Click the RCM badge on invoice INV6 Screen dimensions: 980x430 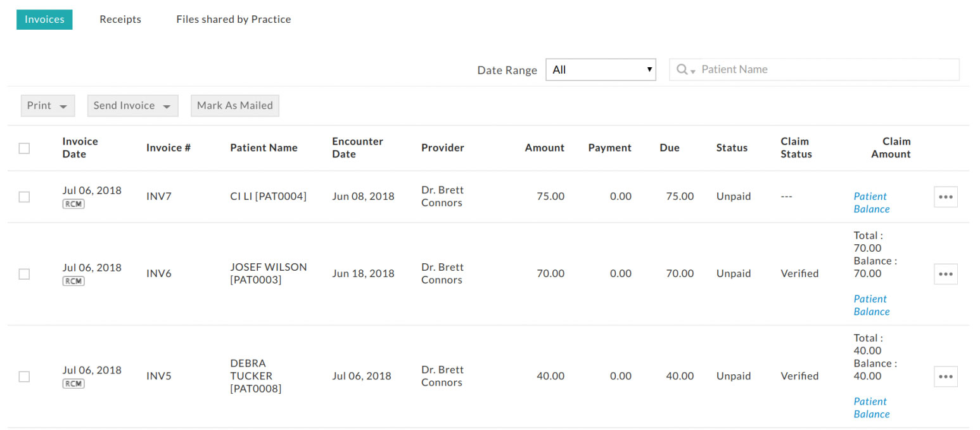pos(73,281)
